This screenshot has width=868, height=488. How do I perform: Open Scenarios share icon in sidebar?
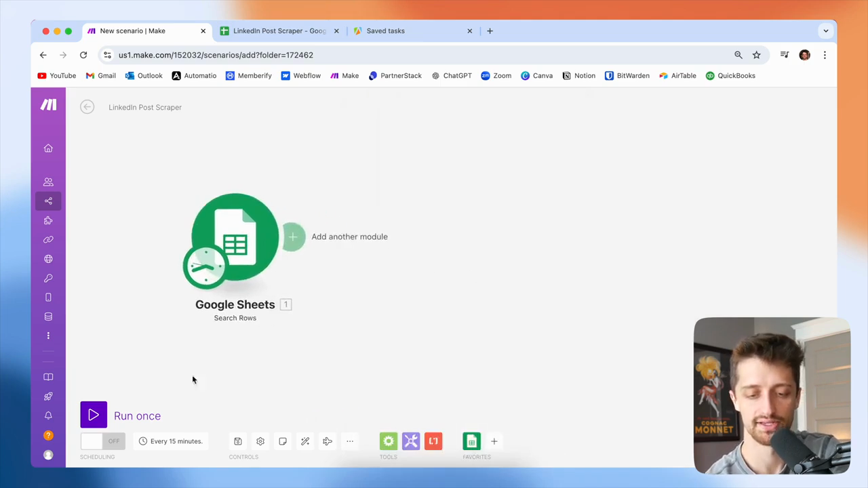48,201
